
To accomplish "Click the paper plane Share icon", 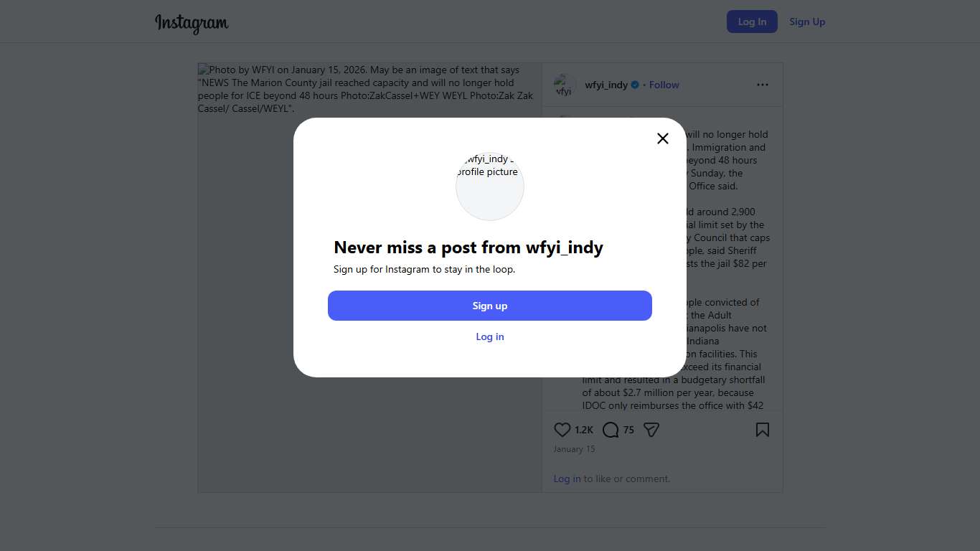I will (x=651, y=430).
